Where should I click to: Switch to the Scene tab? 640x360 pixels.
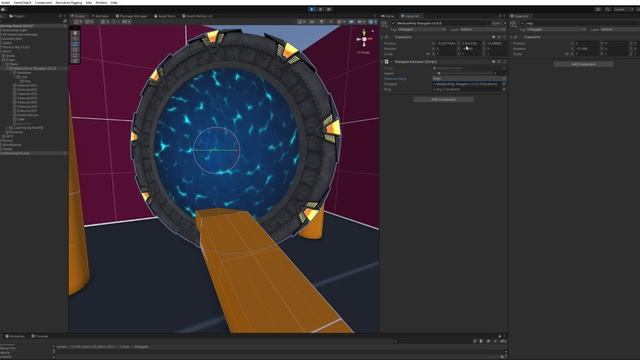coord(78,16)
